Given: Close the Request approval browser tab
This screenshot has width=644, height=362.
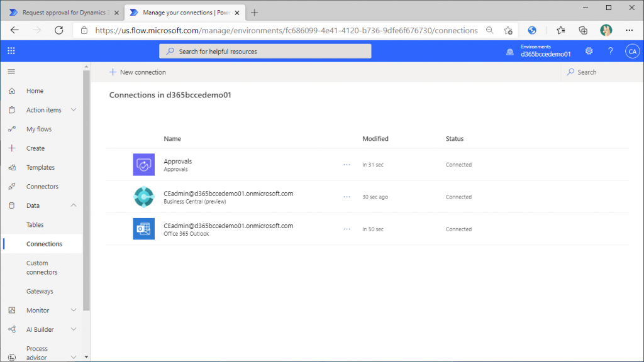Looking at the screenshot, I should point(116,13).
